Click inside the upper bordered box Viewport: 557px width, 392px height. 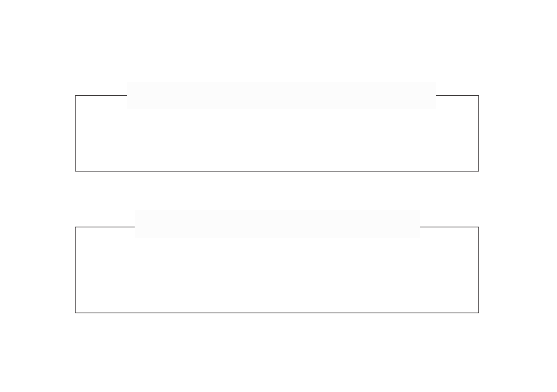[277, 140]
